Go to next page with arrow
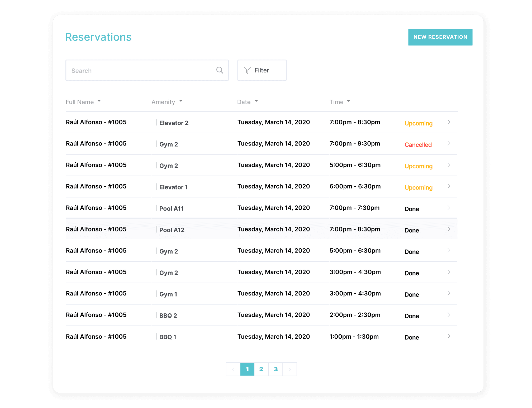Viewport: 532px width, 408px height. pyautogui.click(x=289, y=369)
